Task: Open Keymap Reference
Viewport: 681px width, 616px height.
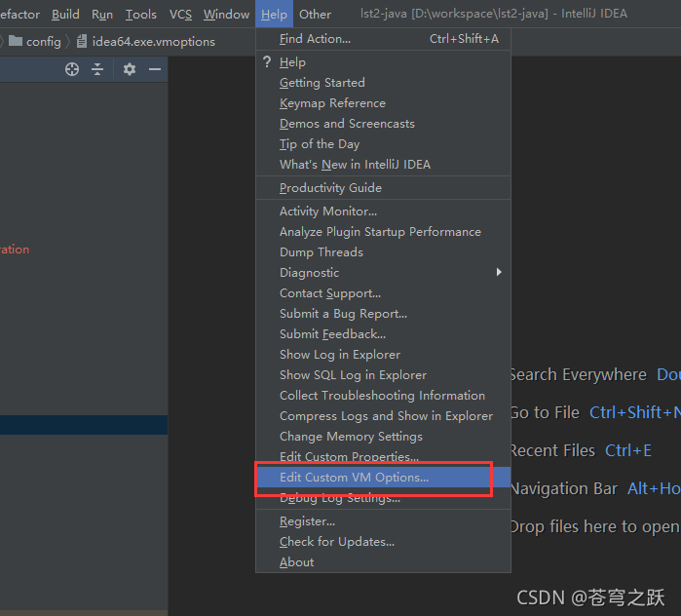Action: coord(383,103)
